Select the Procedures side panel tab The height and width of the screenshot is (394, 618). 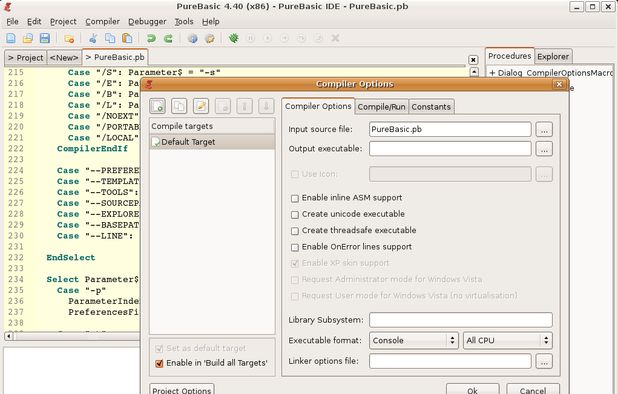[510, 56]
